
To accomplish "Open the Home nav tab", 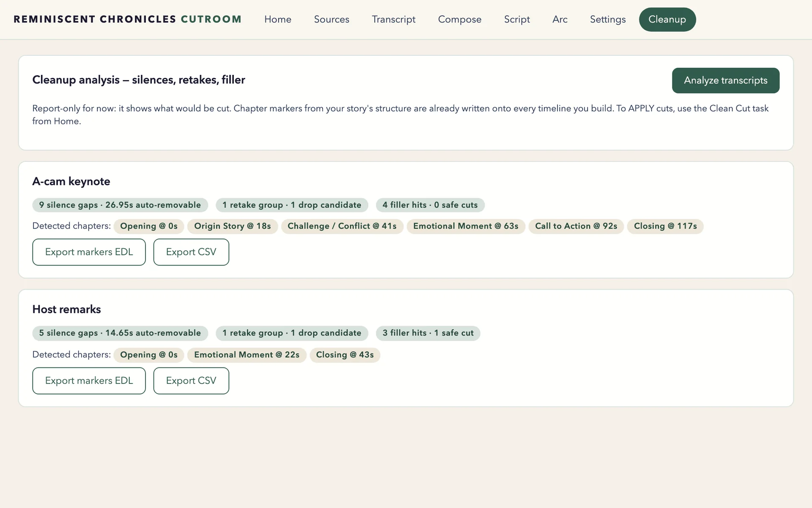I will click(278, 19).
